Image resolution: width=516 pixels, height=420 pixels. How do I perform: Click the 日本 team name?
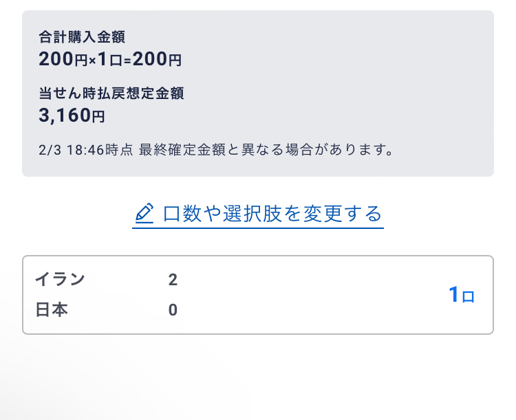(x=52, y=310)
